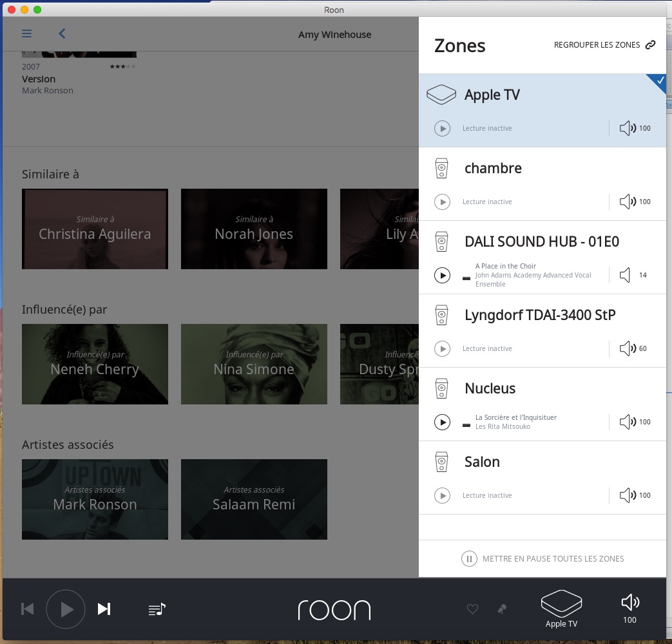This screenshot has height=644, width=672.
Task: Go back with the left arrow
Action: (62, 33)
